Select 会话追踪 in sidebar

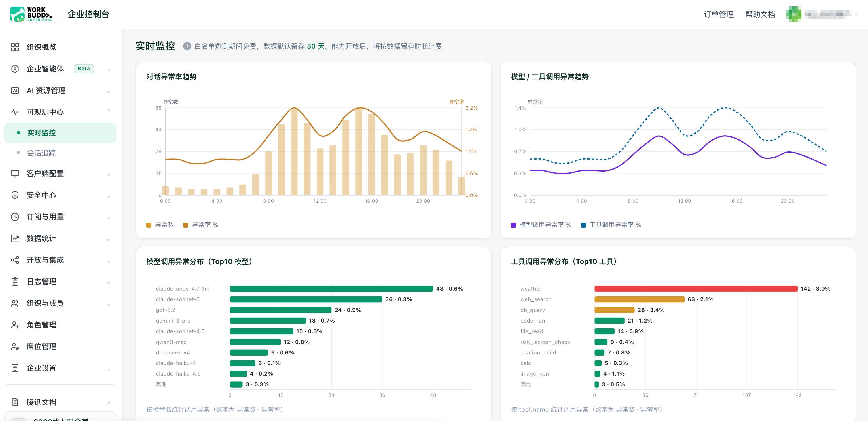click(x=60, y=153)
